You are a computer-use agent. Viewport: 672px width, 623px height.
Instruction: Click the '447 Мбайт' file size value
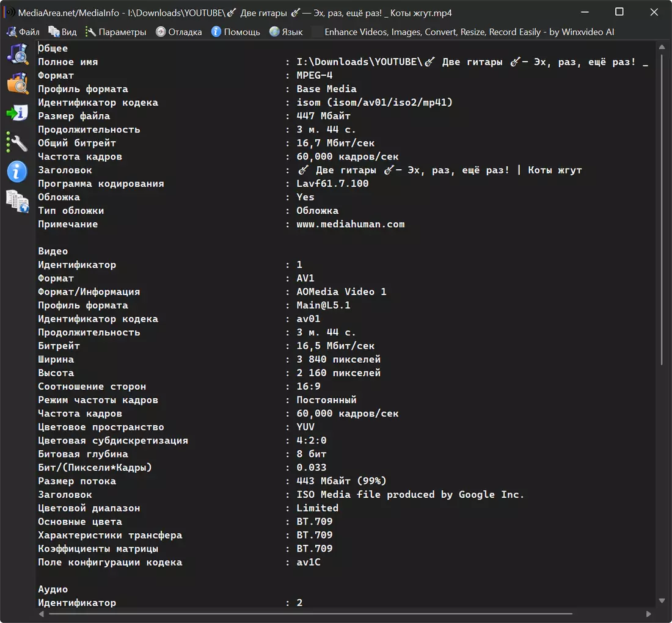[x=324, y=115]
